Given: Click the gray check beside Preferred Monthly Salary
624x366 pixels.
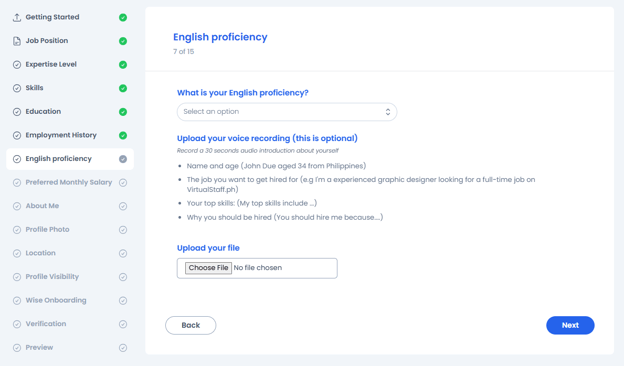Looking at the screenshot, I should pyautogui.click(x=123, y=183).
